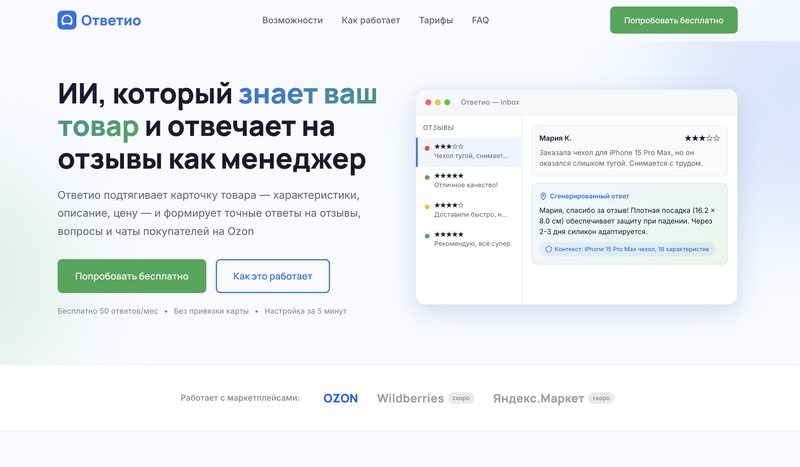Click yellow status dot beside 'Доставили быстро'
This screenshot has height=467, width=800.
click(x=427, y=207)
